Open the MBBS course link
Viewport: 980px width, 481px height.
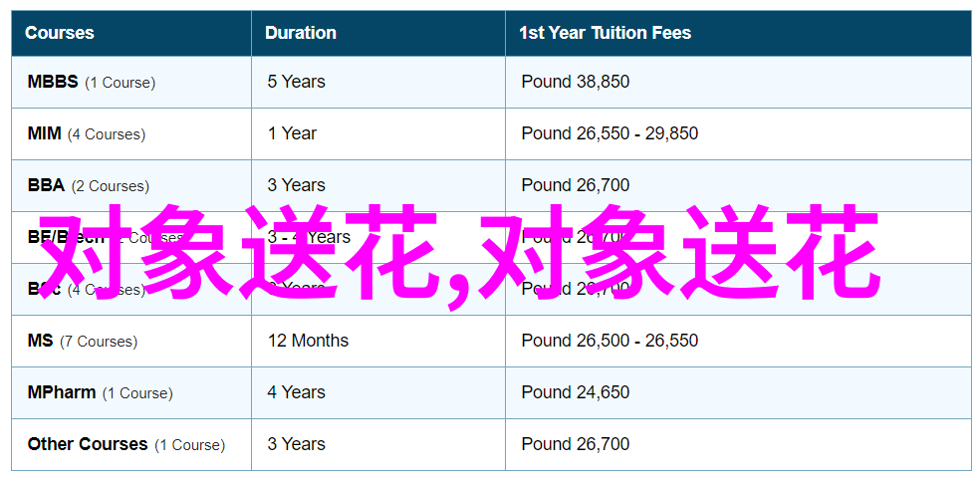(x=53, y=82)
